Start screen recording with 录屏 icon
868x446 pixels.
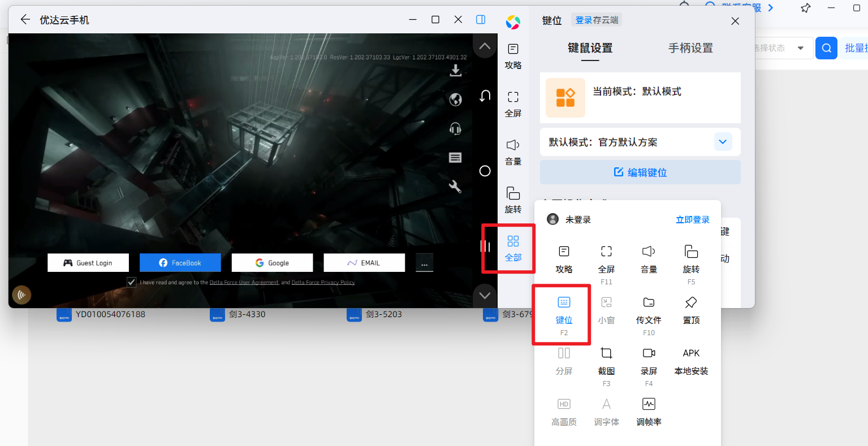click(x=649, y=354)
